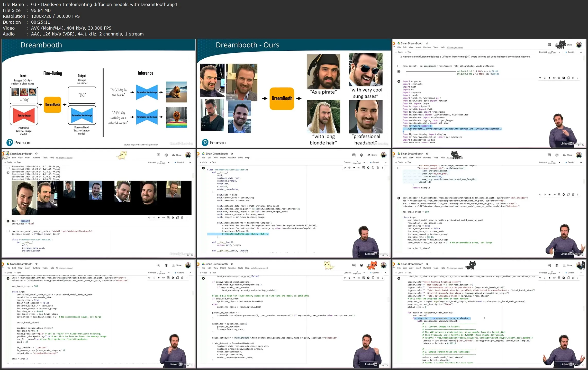Open Connect dropdown arrow in noise_scheduler frame

pos(364,273)
